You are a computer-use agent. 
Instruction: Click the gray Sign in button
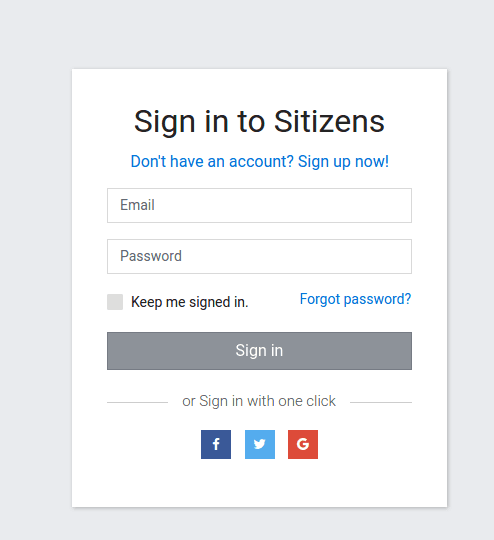[259, 351]
